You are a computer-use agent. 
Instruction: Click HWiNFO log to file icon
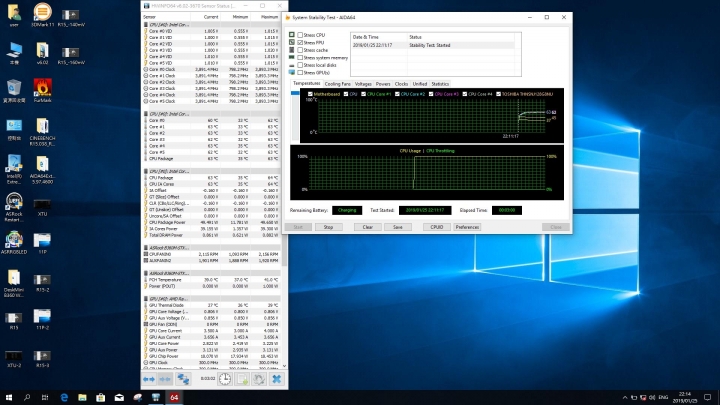coord(242,379)
